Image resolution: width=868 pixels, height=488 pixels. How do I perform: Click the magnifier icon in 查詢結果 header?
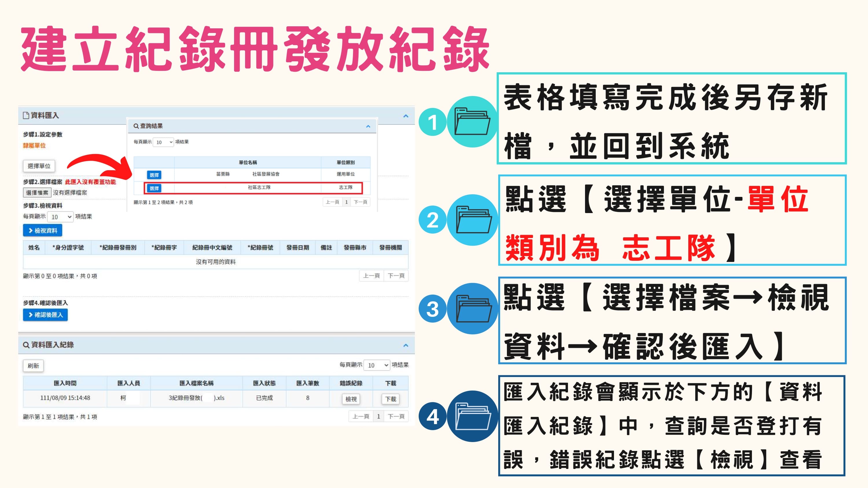pyautogui.click(x=136, y=126)
